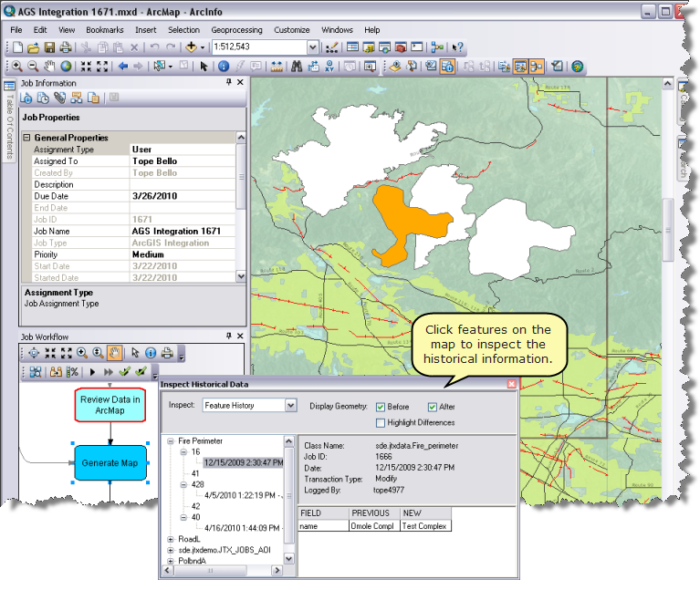Click first Job Information toolbar icon
700x590 pixels.
[x=26, y=98]
